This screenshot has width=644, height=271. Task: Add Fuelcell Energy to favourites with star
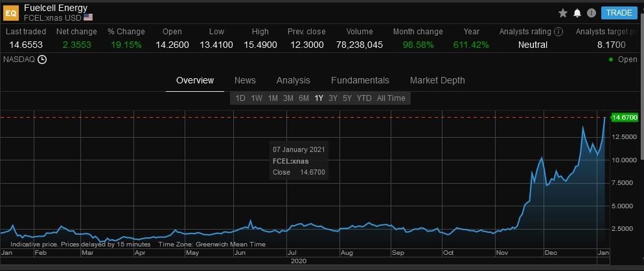point(562,13)
